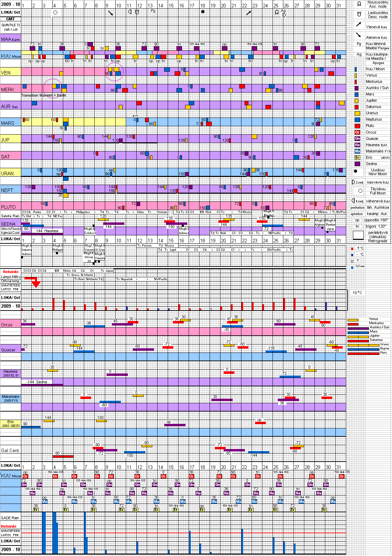Click the Haumea 'Ha' legend icon

coord(357,145)
